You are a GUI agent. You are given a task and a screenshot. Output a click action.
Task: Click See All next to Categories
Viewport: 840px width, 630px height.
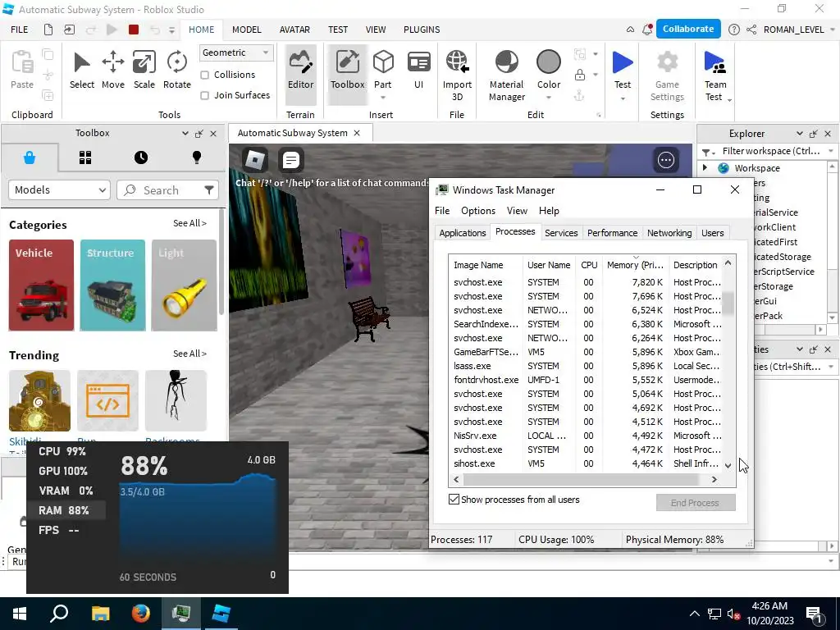189,223
